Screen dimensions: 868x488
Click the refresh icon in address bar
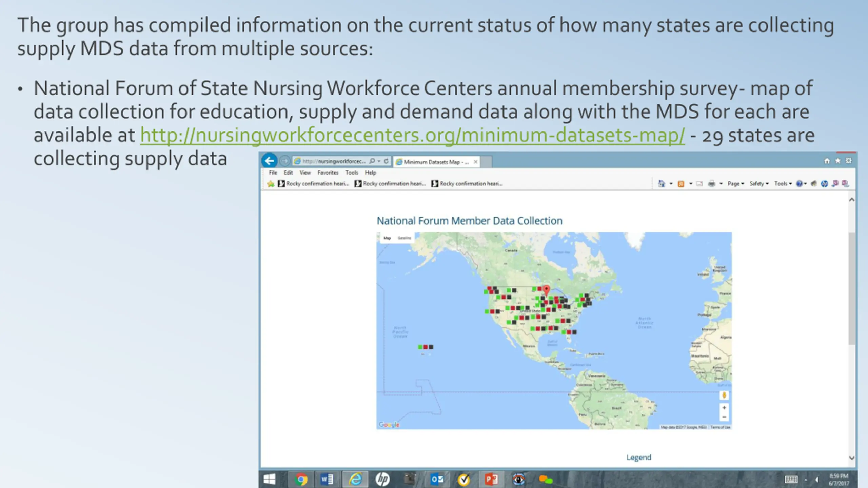[386, 161]
